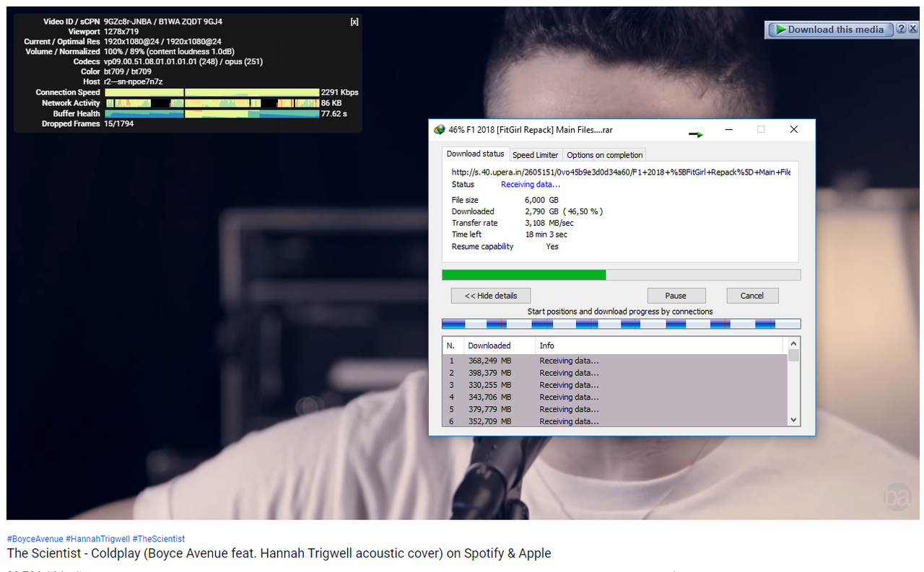
Task: Open the Speed Limiter tab
Action: (536, 155)
